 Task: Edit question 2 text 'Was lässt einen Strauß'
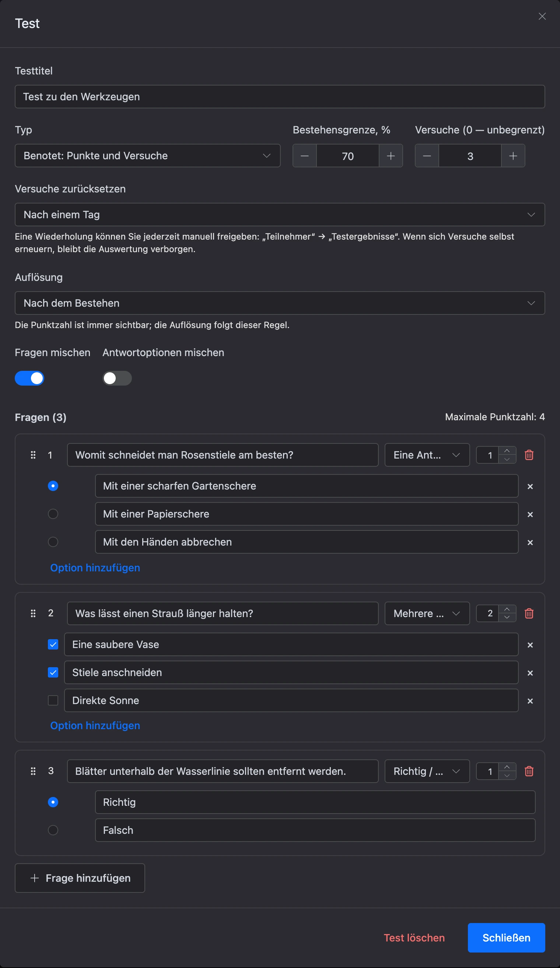pos(223,613)
